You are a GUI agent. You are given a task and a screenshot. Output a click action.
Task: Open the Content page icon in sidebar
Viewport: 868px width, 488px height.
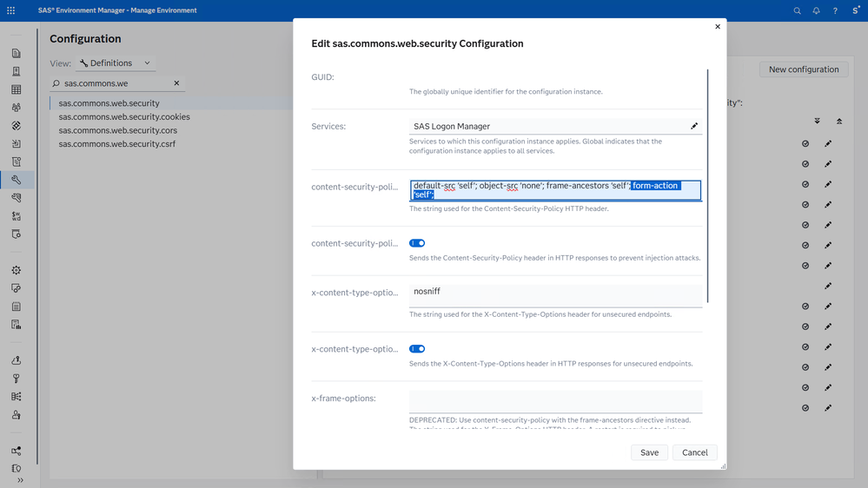coord(16,53)
